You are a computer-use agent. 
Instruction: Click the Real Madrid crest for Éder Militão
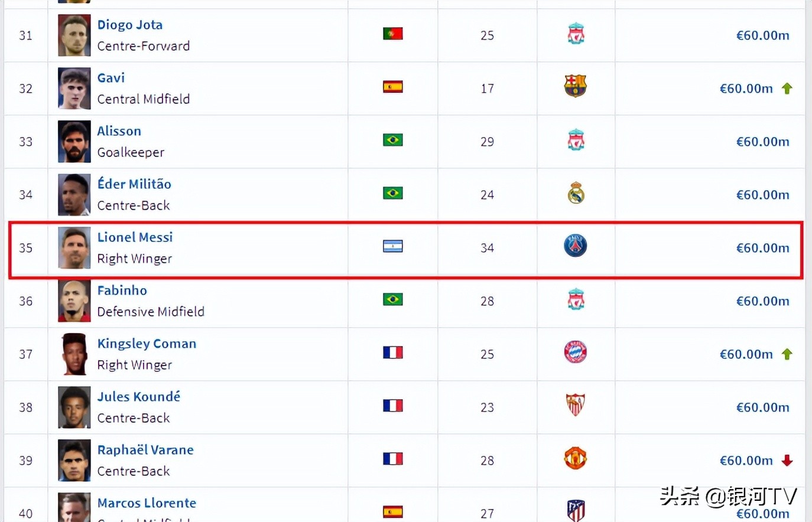(576, 193)
